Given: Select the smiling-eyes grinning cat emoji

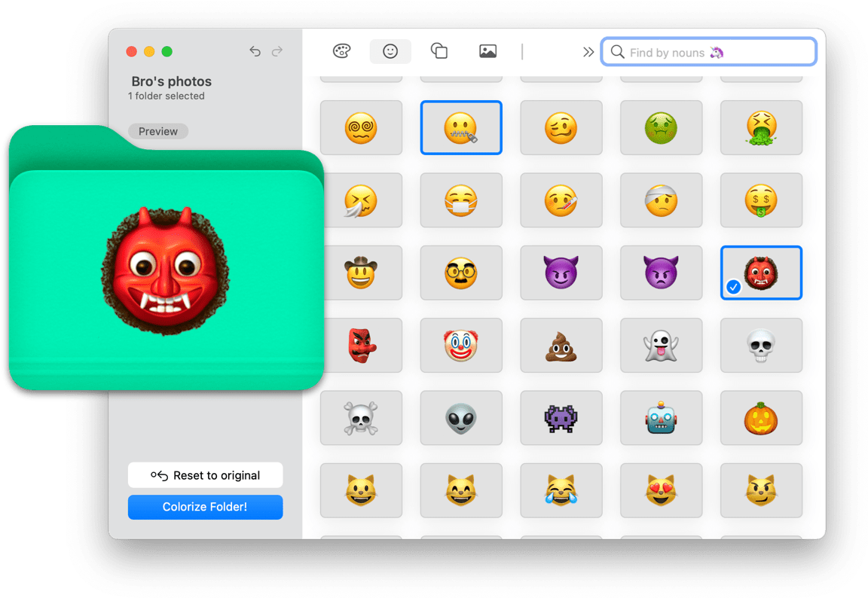Looking at the screenshot, I should pos(461,490).
